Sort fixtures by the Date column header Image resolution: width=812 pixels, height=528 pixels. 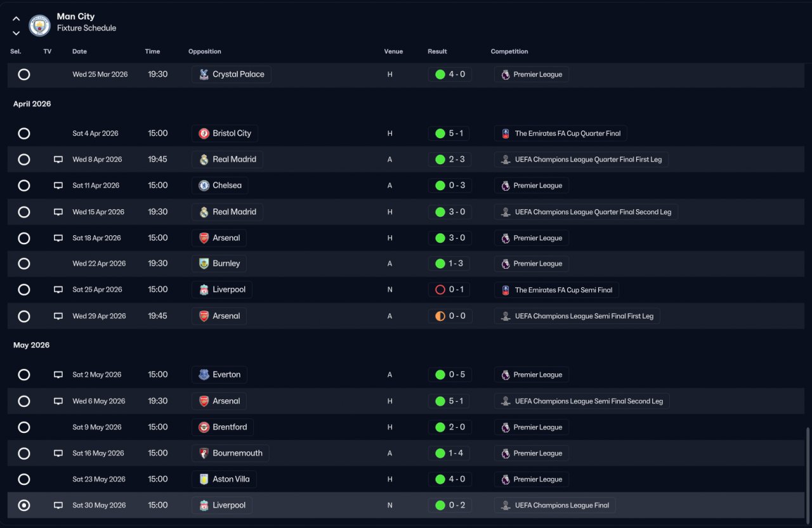click(x=80, y=51)
